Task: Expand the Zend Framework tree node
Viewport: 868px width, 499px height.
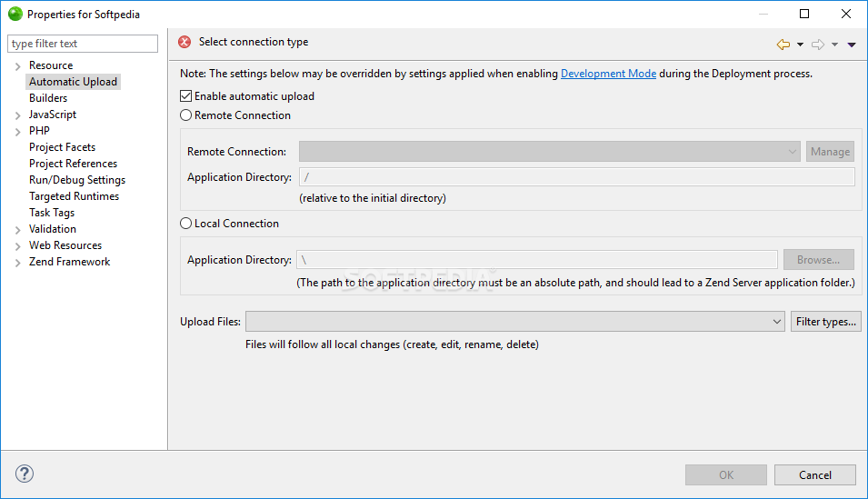Action: coord(17,263)
